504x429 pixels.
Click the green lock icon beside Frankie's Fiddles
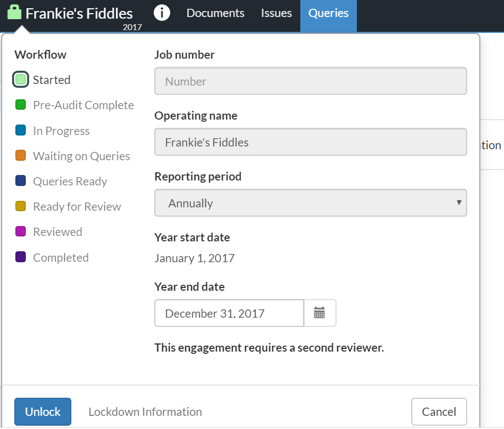coord(15,13)
